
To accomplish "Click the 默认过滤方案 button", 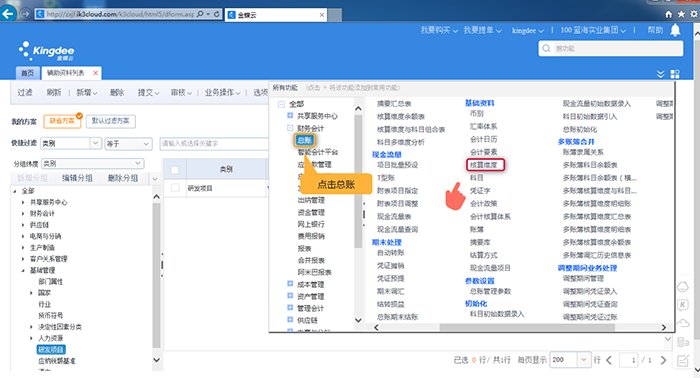I will (110, 121).
